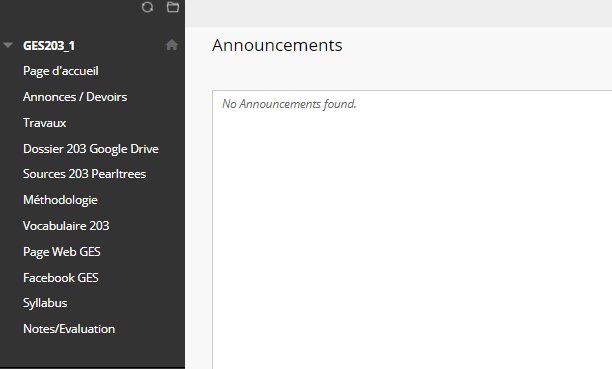Select the Travaux menu entry
This screenshot has height=369, width=612.
pyautogui.click(x=44, y=123)
